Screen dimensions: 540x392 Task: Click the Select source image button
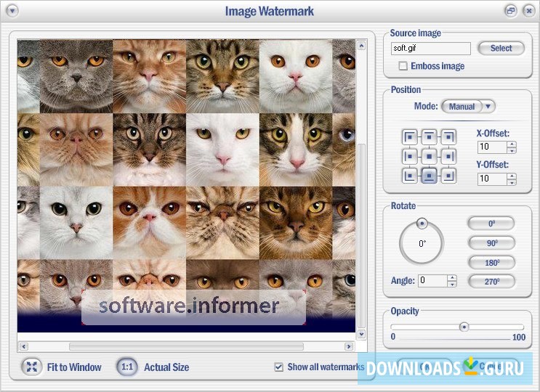[x=501, y=48]
